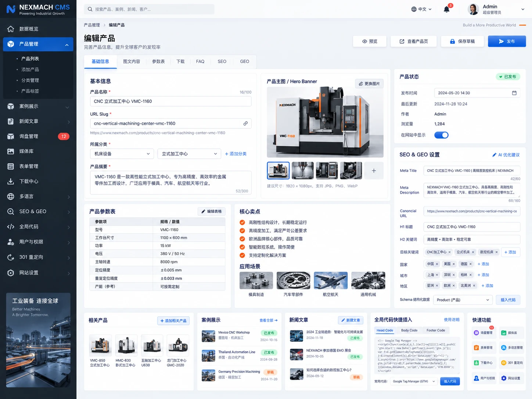The image size is (532, 399).
Task: Click the search magnifier icon
Action: 90,9
